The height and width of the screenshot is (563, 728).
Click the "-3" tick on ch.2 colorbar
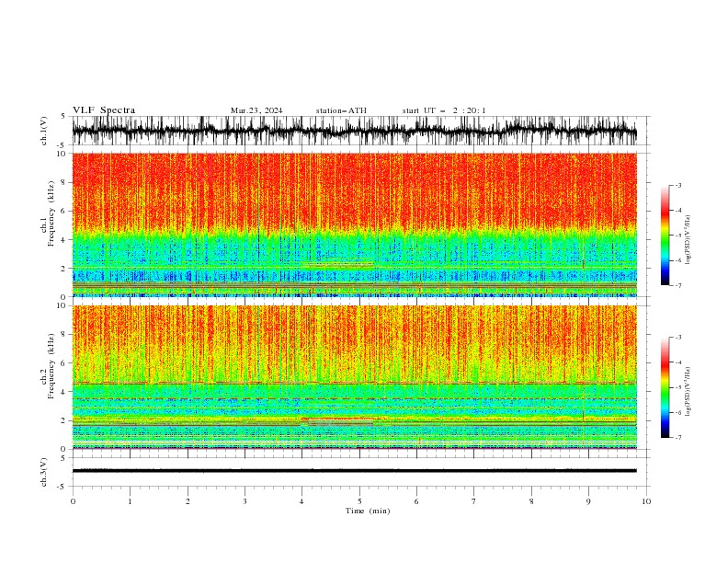(677, 338)
